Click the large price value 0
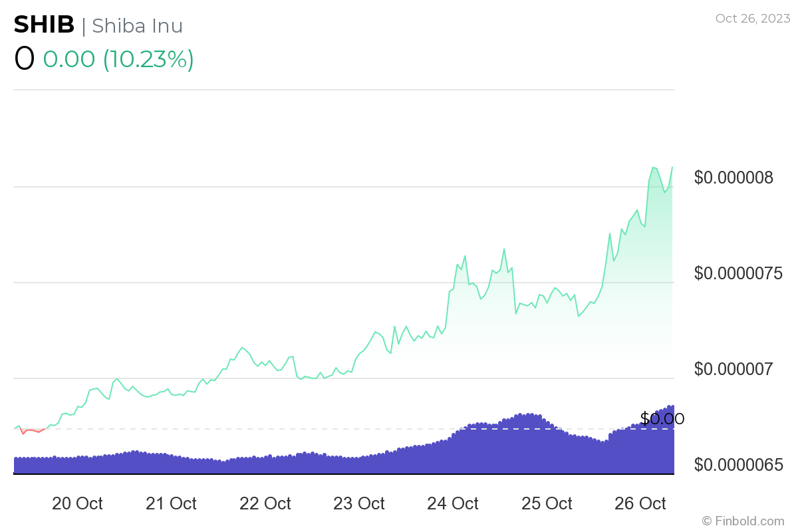Image resolution: width=798 pixels, height=532 pixels. click(24, 59)
